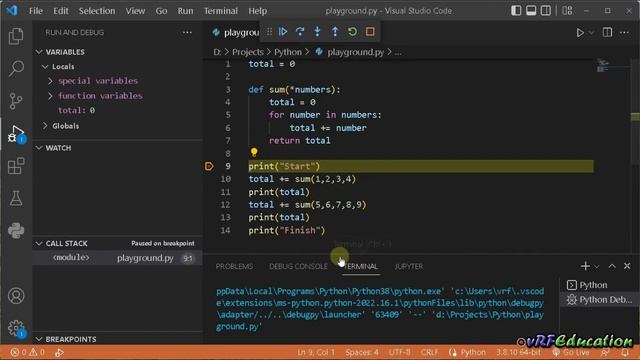
Task: Open the Terminal menu
Action: tap(220, 11)
